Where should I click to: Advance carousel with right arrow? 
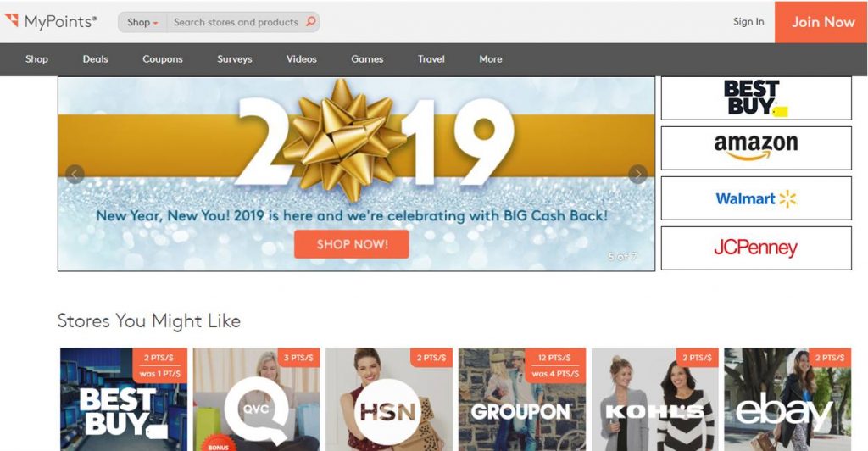637,175
